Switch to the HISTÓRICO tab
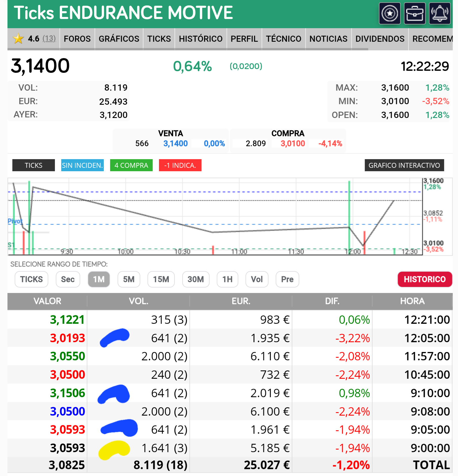The image size is (458, 476). 200,39
